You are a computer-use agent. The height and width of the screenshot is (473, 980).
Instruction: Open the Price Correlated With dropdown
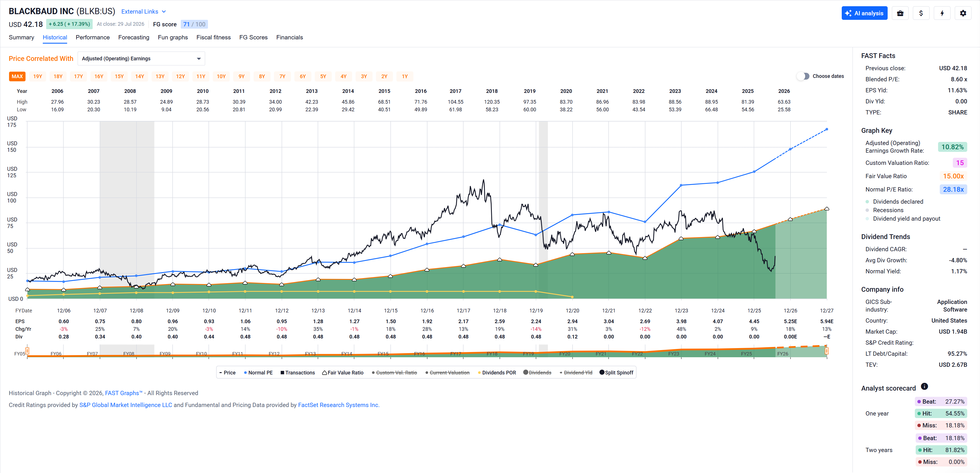coord(141,59)
